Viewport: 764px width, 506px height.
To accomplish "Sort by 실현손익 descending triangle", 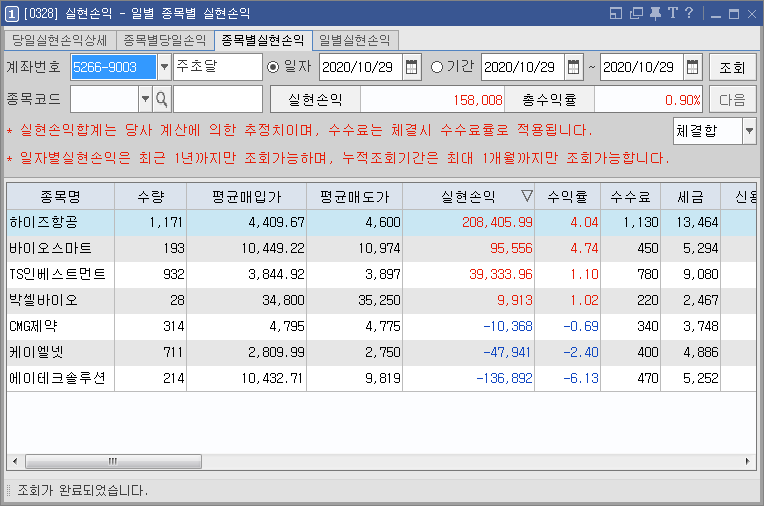I will (x=526, y=196).
